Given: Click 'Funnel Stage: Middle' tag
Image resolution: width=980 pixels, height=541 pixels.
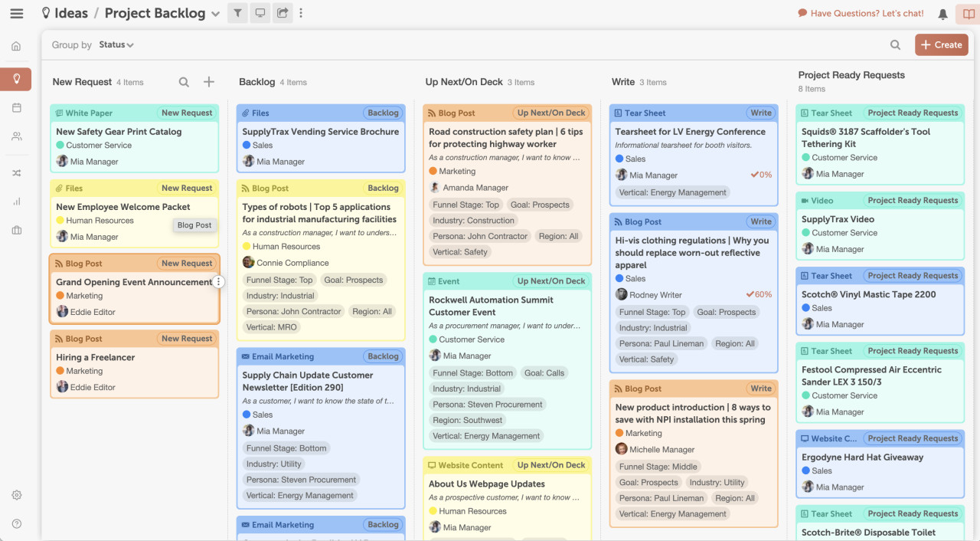Looking at the screenshot, I should click(658, 467).
